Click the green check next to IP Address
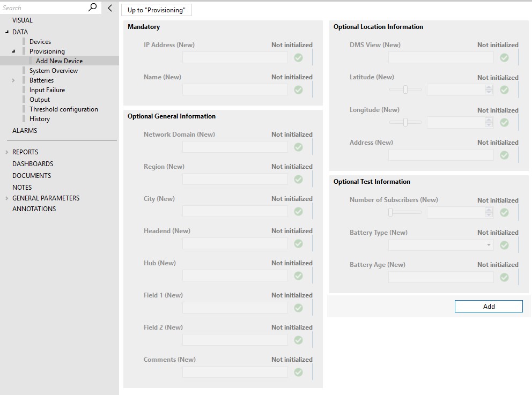This screenshot has height=395, width=532. click(299, 58)
